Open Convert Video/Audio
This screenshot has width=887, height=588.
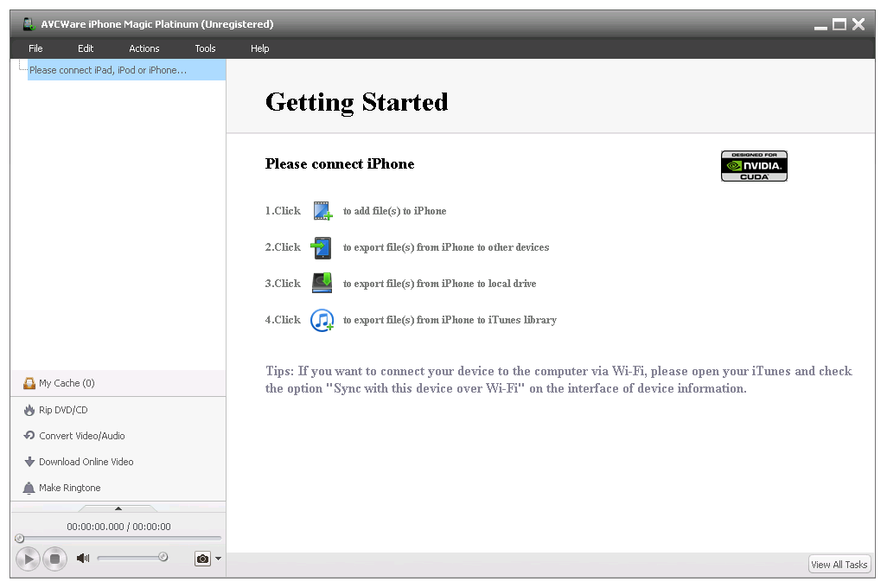(118, 436)
